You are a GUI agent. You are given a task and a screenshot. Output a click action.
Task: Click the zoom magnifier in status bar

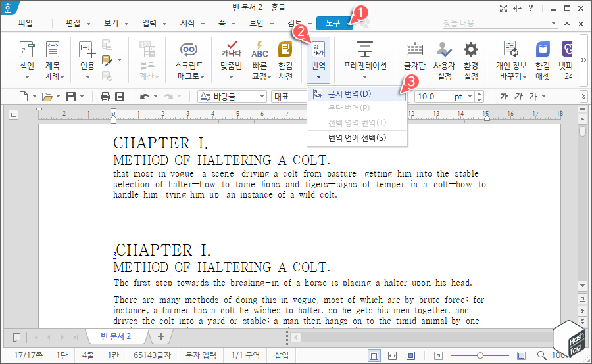[x=542, y=355]
